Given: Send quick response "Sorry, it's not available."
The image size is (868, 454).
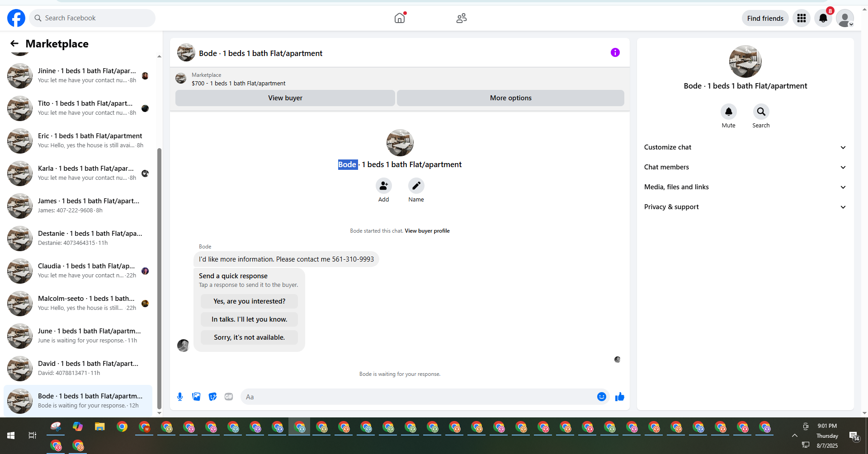Looking at the screenshot, I should (250, 337).
